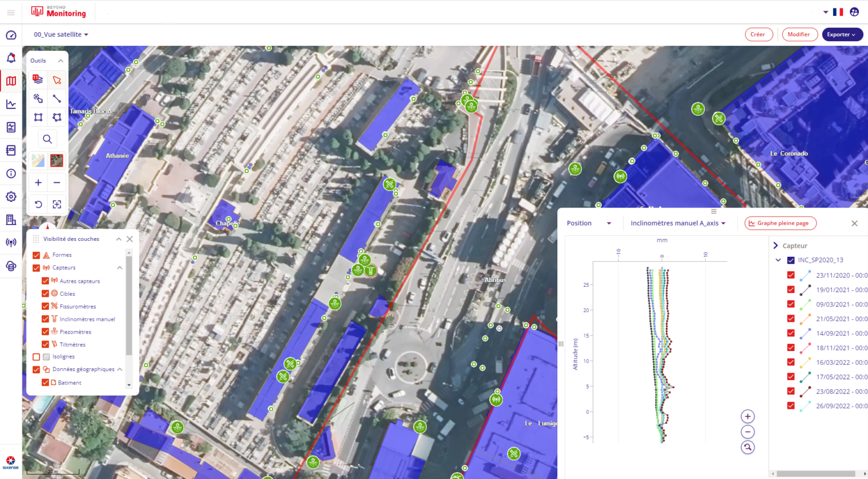Click the Créer button
This screenshot has height=479, width=868.
[x=758, y=34]
